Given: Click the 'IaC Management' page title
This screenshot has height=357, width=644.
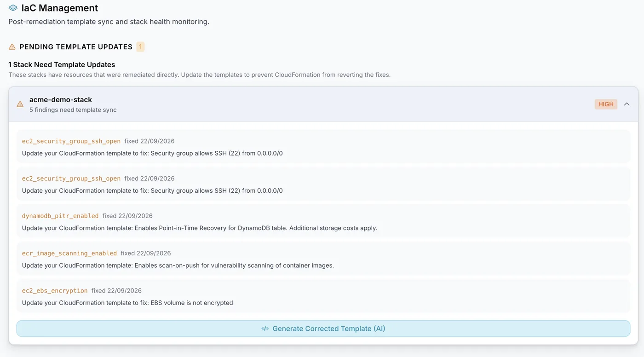Looking at the screenshot, I should (60, 8).
